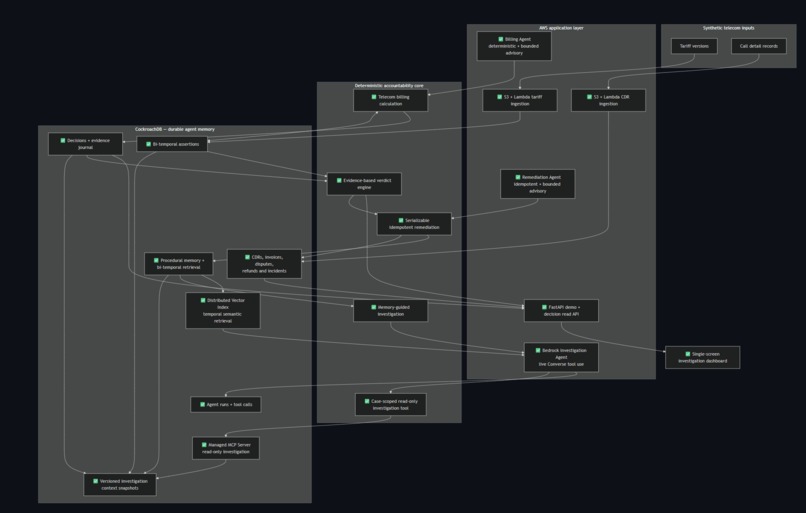Screen dimensions: 806x513
Task: Click the check icon in S3 + Lambda CDR ingestion
Action: 589,97
